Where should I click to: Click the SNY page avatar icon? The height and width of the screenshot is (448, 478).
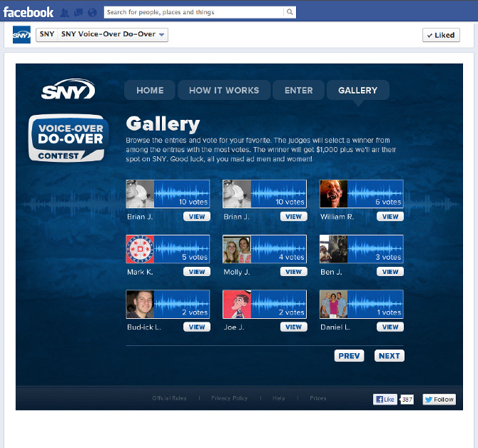pos(21,34)
